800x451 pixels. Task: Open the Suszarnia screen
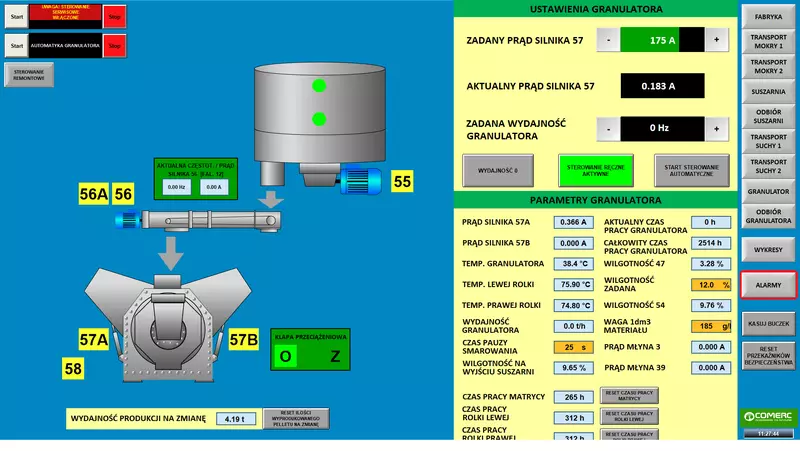coord(768,92)
